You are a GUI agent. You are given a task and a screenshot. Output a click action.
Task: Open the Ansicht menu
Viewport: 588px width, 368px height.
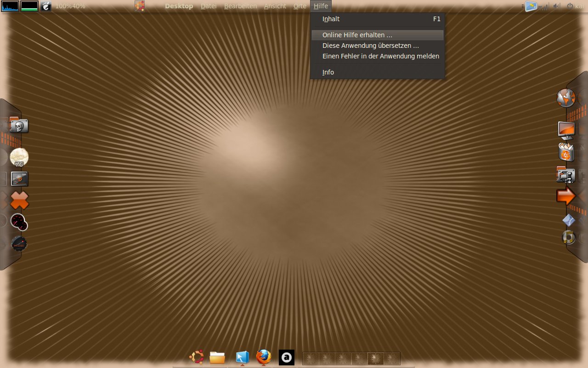pos(275,6)
